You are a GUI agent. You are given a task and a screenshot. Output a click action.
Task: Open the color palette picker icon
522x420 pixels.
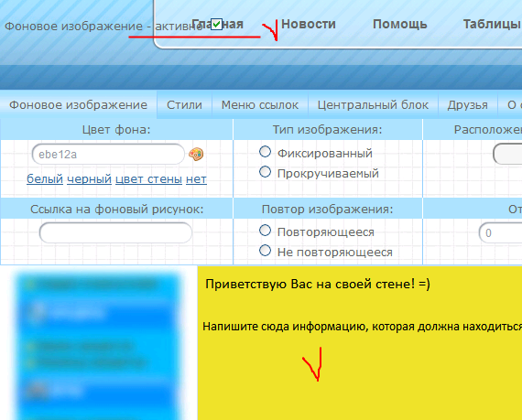(196, 155)
